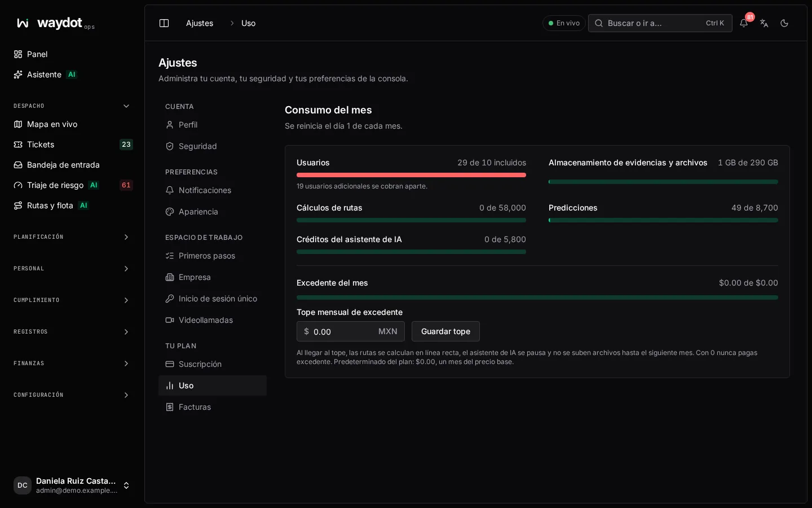Go to Perfil settings
This screenshot has height=508, width=812.
pyautogui.click(x=213, y=125)
